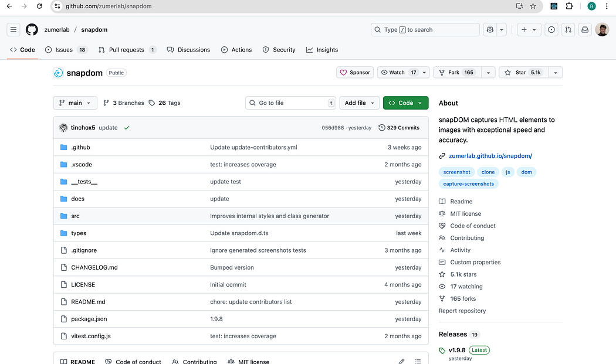This screenshot has height=364, width=616.
Task: Open the Pull requests tab
Action: tap(127, 50)
